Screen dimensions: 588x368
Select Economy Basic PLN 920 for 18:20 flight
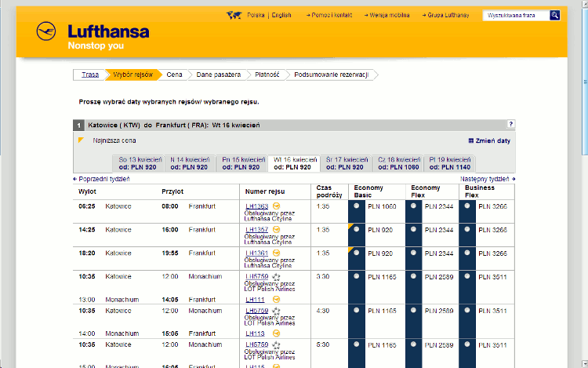[x=356, y=253]
